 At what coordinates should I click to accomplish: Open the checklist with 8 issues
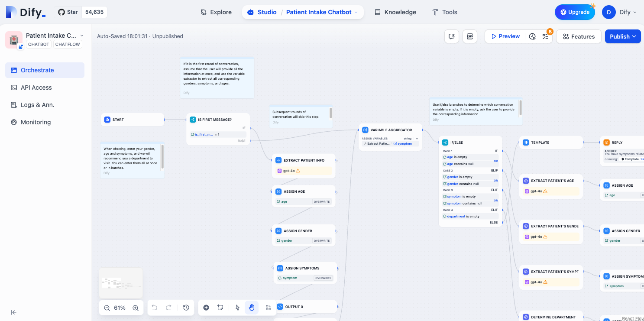click(545, 36)
